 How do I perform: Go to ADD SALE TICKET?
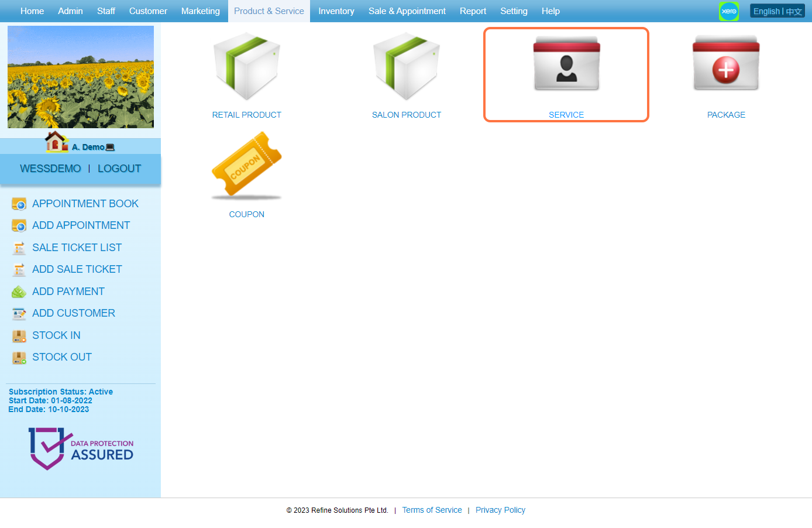77,269
